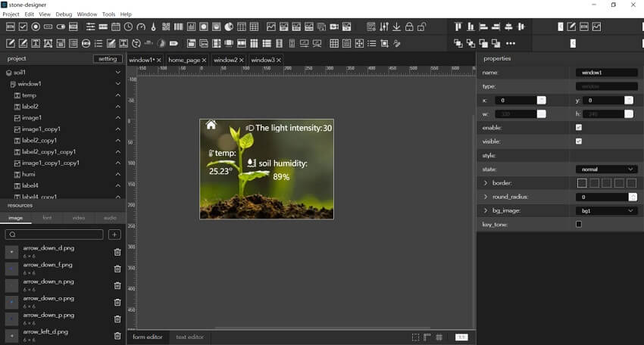
Task: Select the clock widget tool
Action: coord(129,26)
